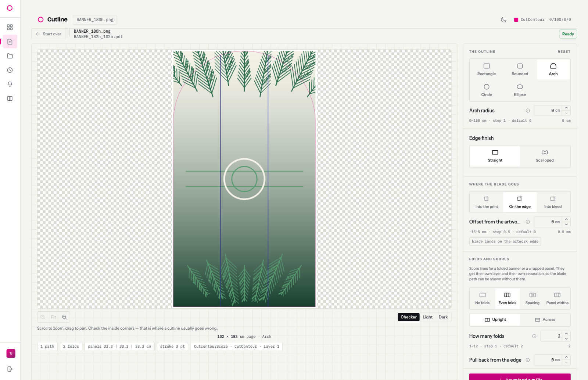The height and width of the screenshot is (380, 588).
Task: Click RESET in The Outline panel
Action: [x=564, y=52]
